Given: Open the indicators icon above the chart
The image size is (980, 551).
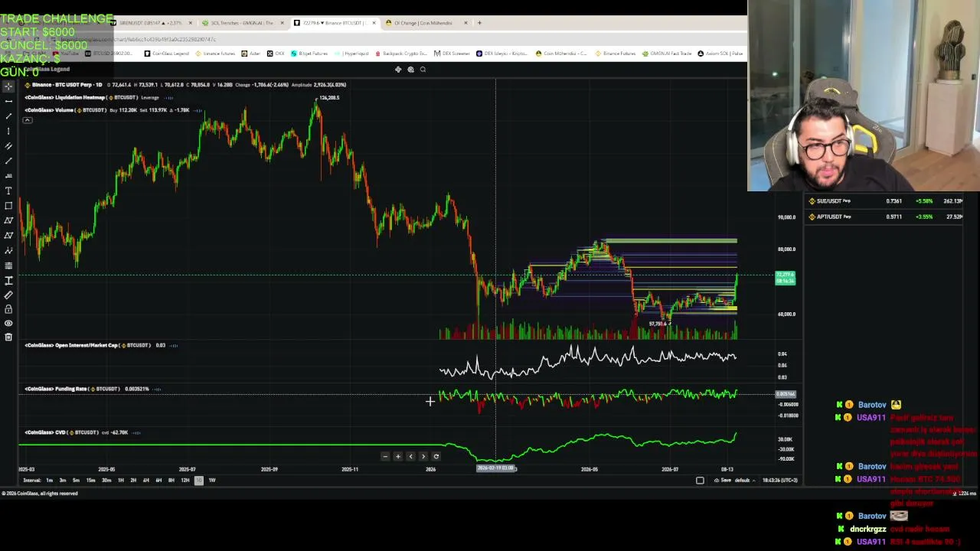Looking at the screenshot, I should tap(398, 70).
